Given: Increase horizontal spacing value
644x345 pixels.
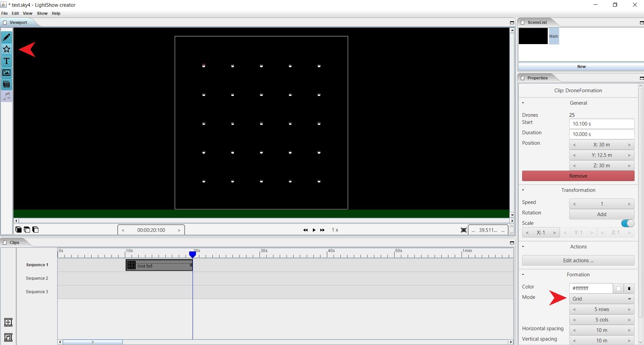Looking at the screenshot, I should click(x=629, y=330).
